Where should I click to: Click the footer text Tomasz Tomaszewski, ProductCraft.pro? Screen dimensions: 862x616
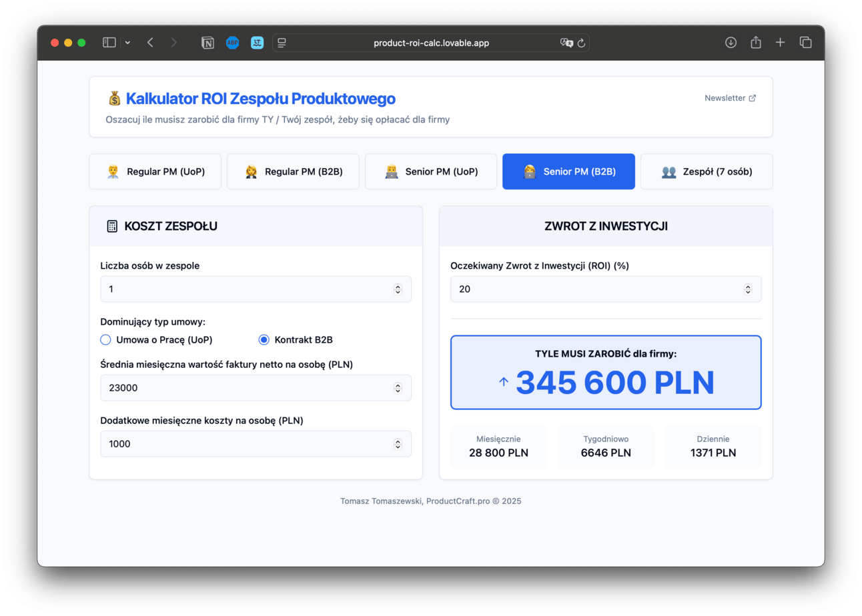[431, 501]
